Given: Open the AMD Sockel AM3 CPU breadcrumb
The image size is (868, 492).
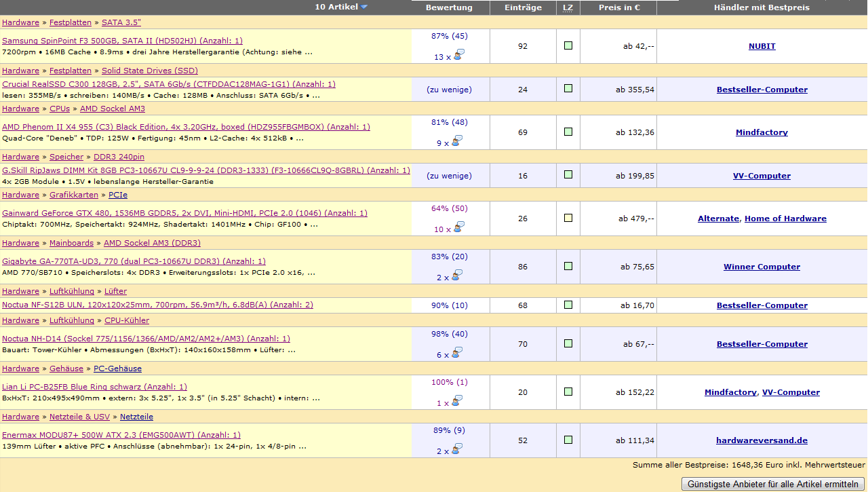Looking at the screenshot, I should point(113,109).
